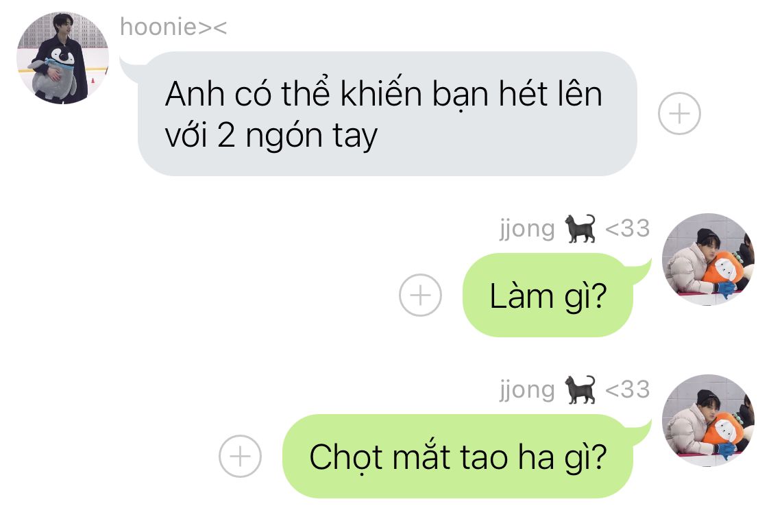Click the green "Chọt mắt tao ha gì?" bubble
This screenshot has width=771, height=532.
pyautogui.click(x=457, y=457)
